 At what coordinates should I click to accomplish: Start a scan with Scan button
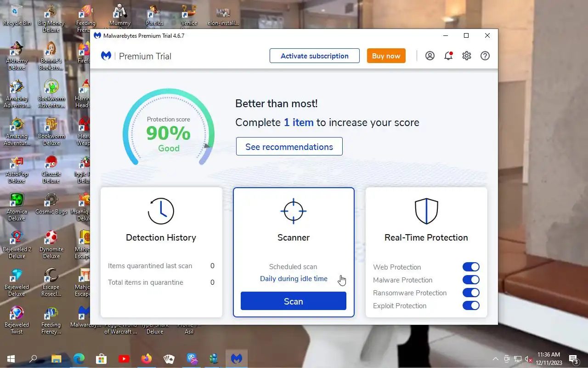(x=294, y=301)
